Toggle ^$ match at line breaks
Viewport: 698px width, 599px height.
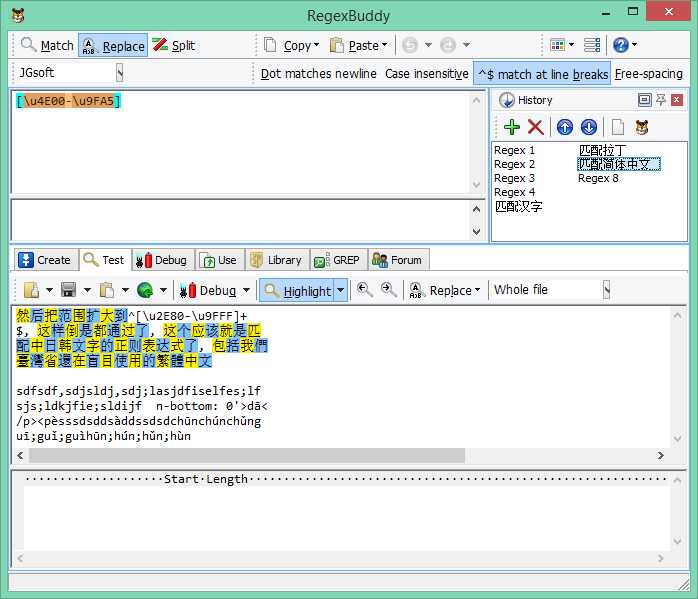coord(542,73)
